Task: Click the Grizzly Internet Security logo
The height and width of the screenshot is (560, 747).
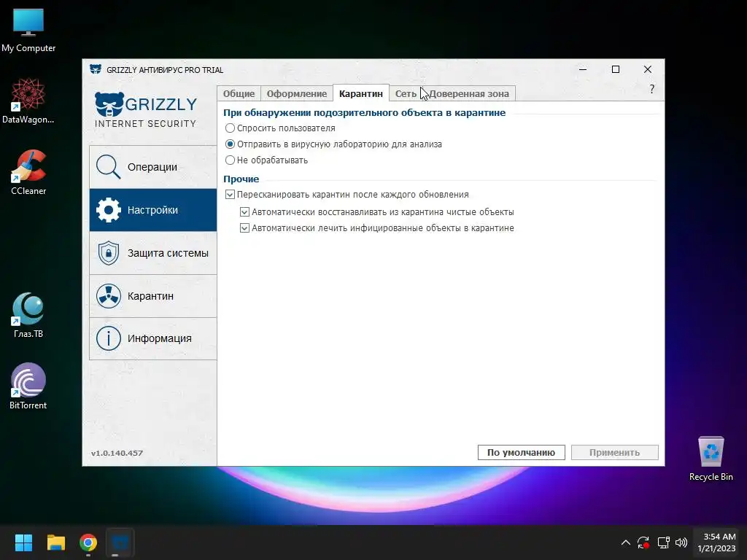Action: click(x=146, y=111)
